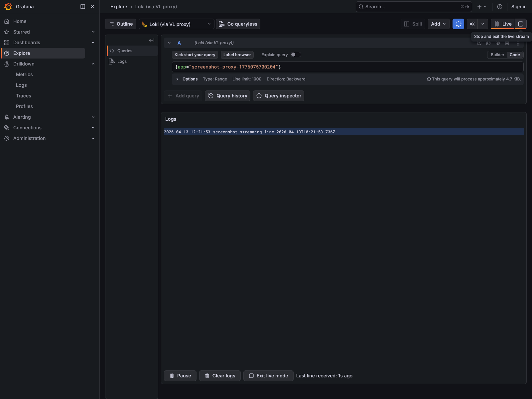Screen dimensions: 532x399
Task: Open Dashboards in sidebar
Action: [x=27, y=43]
